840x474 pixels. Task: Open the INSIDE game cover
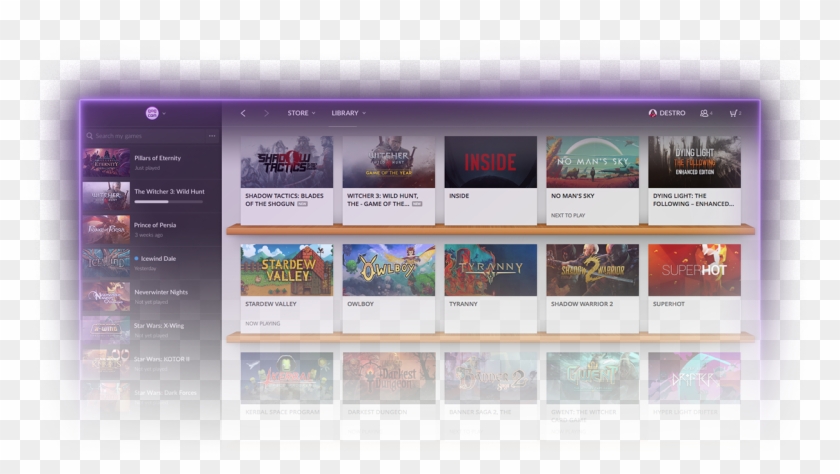490,162
